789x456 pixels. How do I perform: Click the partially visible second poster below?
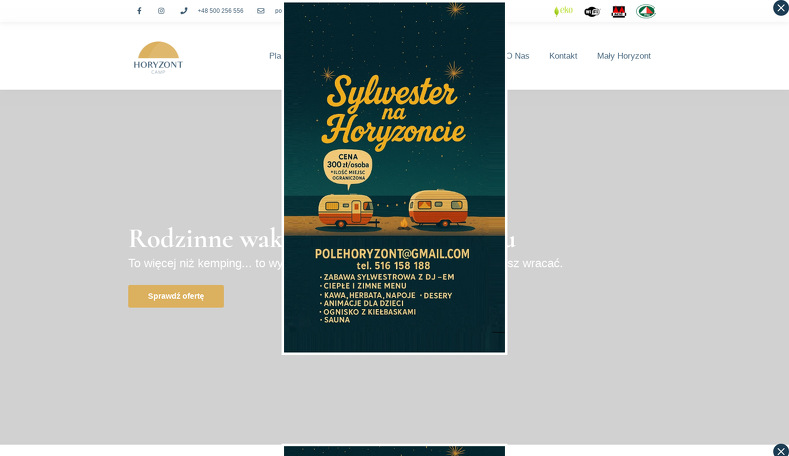coord(394,451)
